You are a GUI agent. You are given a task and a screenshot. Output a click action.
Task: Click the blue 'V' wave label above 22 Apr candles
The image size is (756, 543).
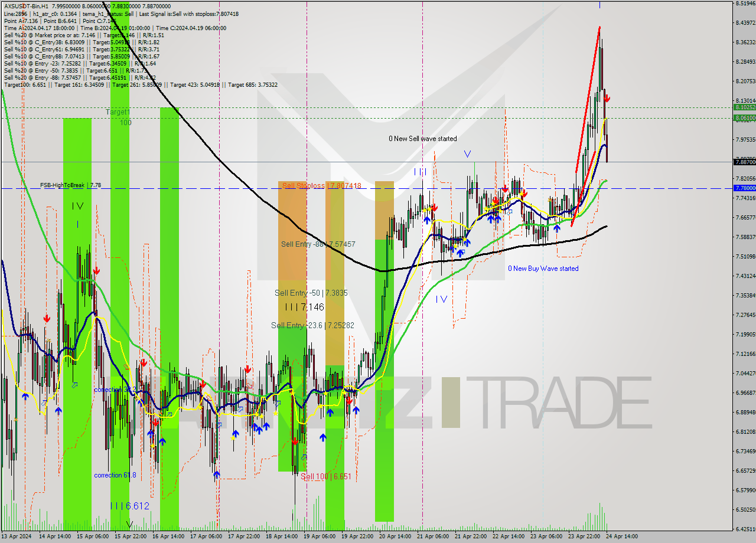[467, 154]
